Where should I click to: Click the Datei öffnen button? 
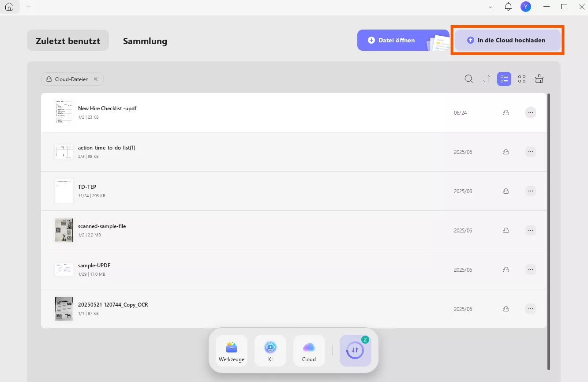403,40
